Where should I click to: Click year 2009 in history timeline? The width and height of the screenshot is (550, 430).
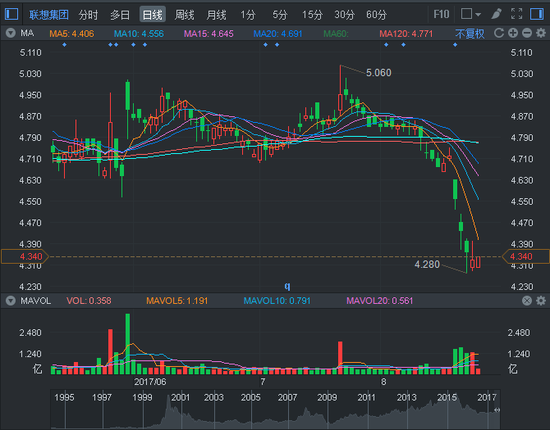tap(327, 397)
